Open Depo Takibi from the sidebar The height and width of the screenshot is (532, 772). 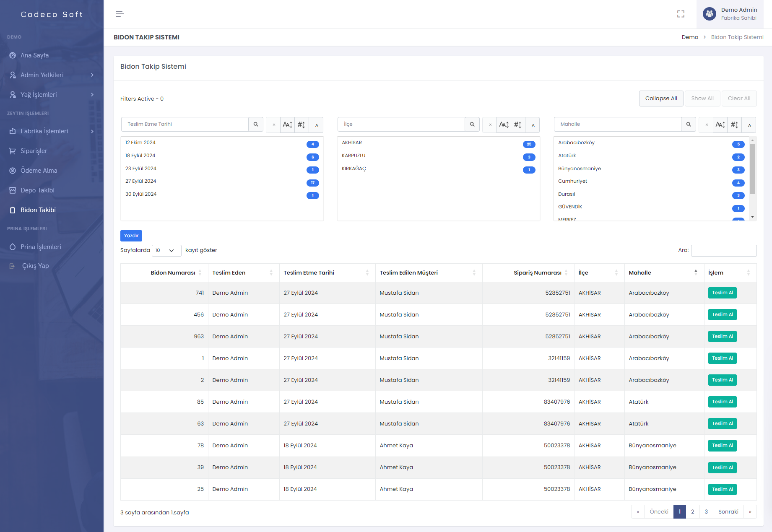(x=37, y=190)
